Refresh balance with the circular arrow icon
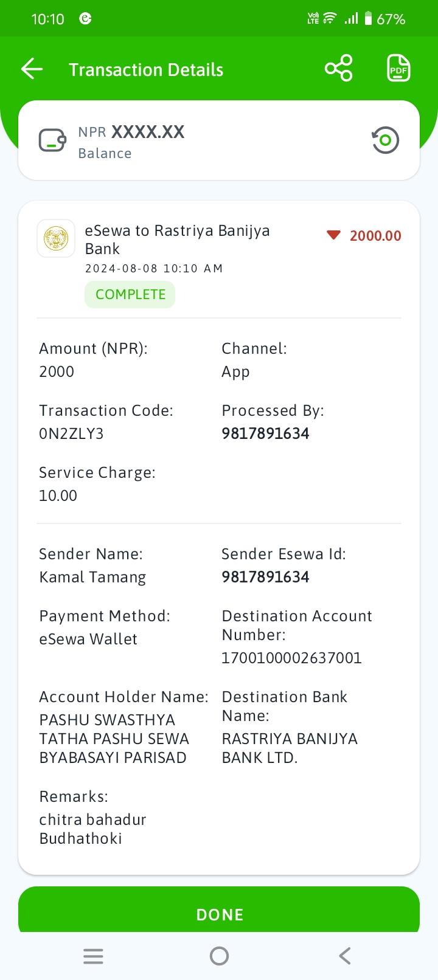This screenshot has width=438, height=980. click(x=385, y=140)
